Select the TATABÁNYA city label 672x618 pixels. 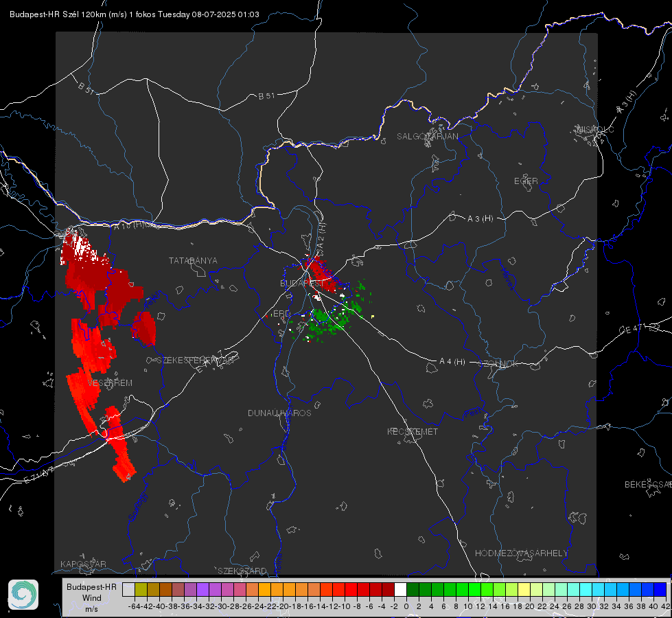tap(193, 261)
